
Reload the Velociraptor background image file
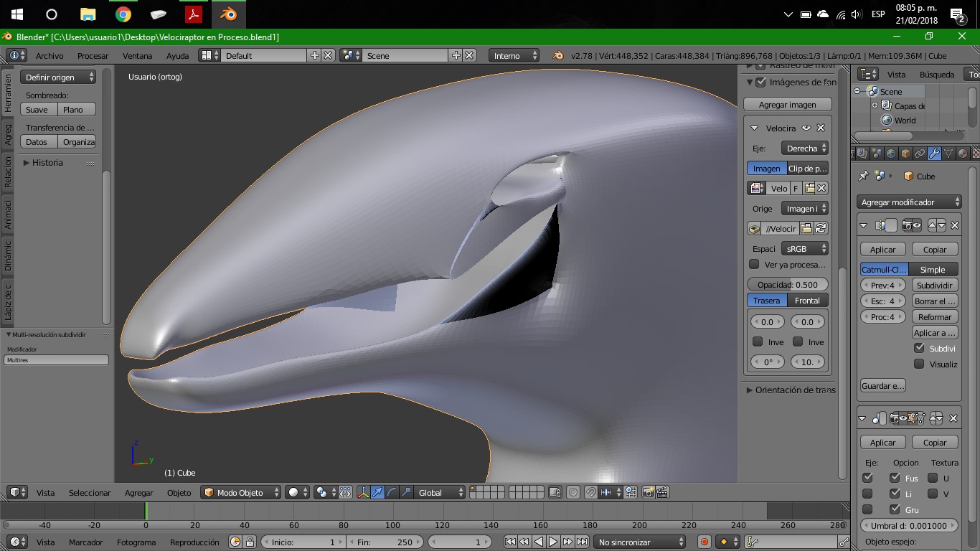tap(821, 228)
